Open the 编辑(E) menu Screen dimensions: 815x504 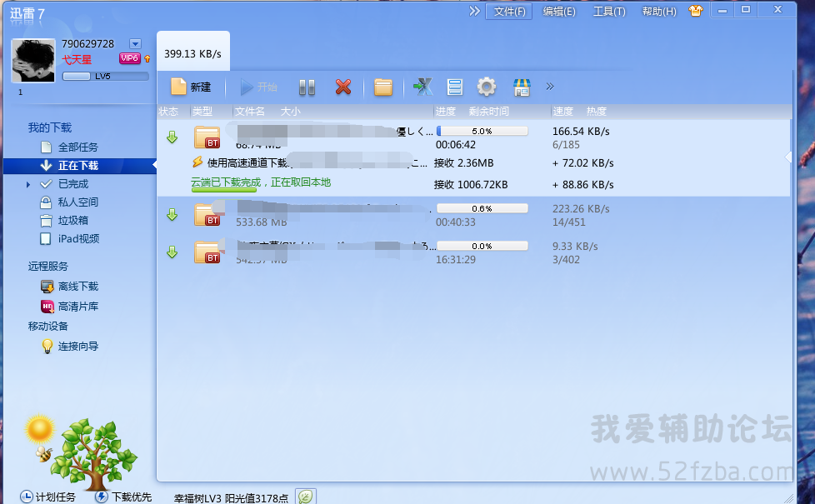click(559, 12)
